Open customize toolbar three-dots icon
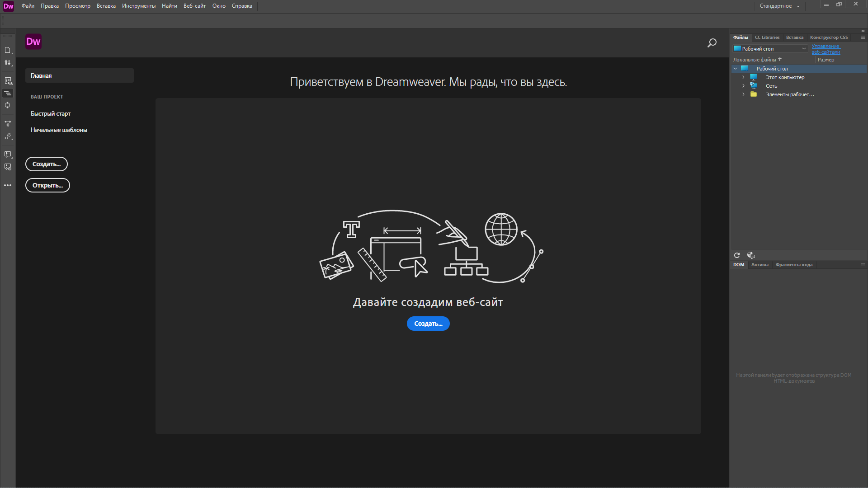Screen dimensions: 868x488 pyautogui.click(x=8, y=185)
